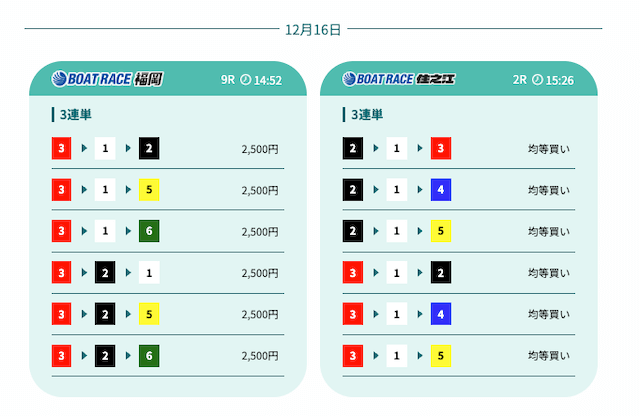Select yellow boat 5 in Fukuoka's 3-2-5 row
640x416 pixels.
[x=150, y=314]
